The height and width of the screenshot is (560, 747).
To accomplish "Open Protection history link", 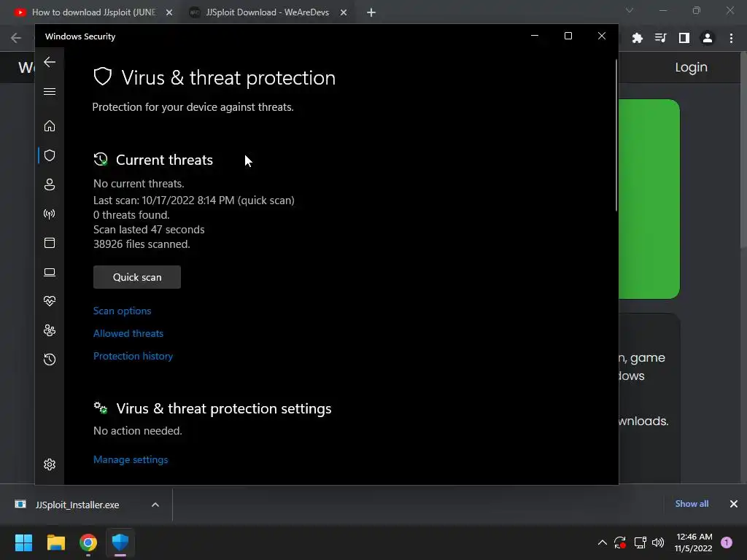I will click(x=133, y=356).
